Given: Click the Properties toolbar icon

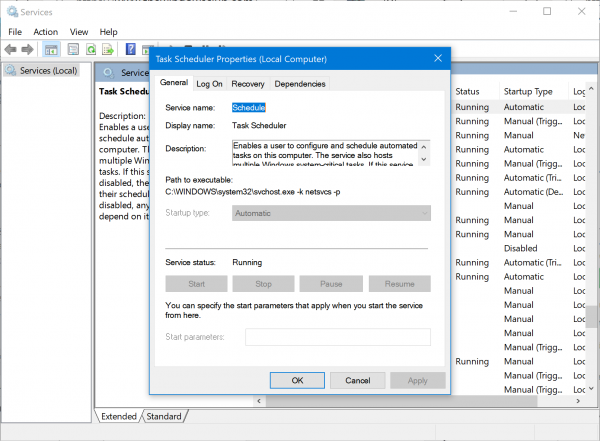Looking at the screenshot, I should pyautogui.click(x=73, y=49).
